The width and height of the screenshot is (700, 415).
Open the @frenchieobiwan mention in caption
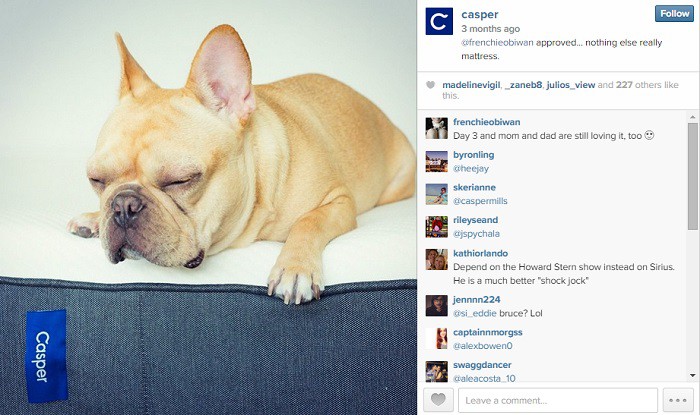point(497,43)
